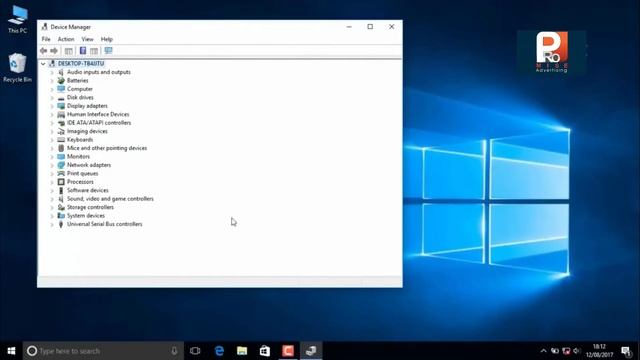This screenshot has height=360, width=640.
Task: Close the Device Manager window
Action: point(391,27)
